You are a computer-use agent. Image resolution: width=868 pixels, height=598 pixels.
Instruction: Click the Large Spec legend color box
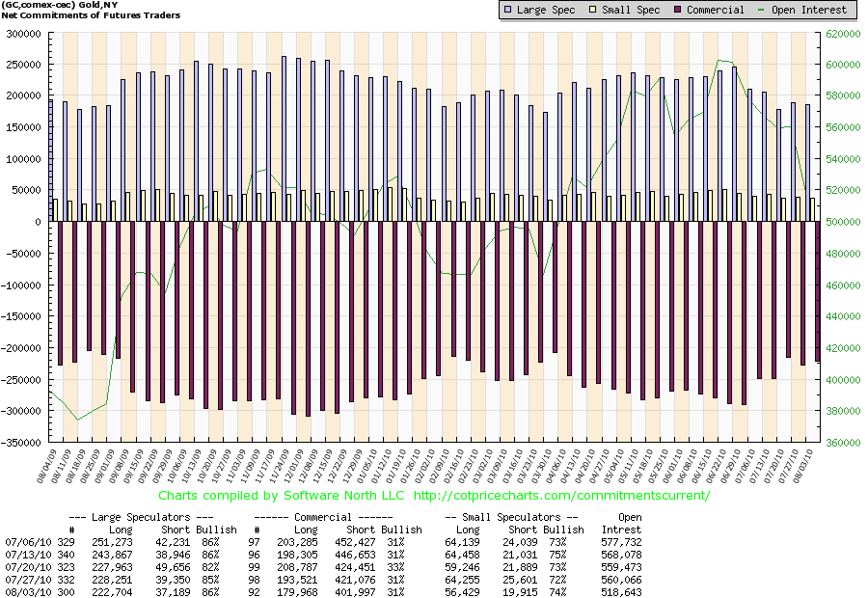508,10
